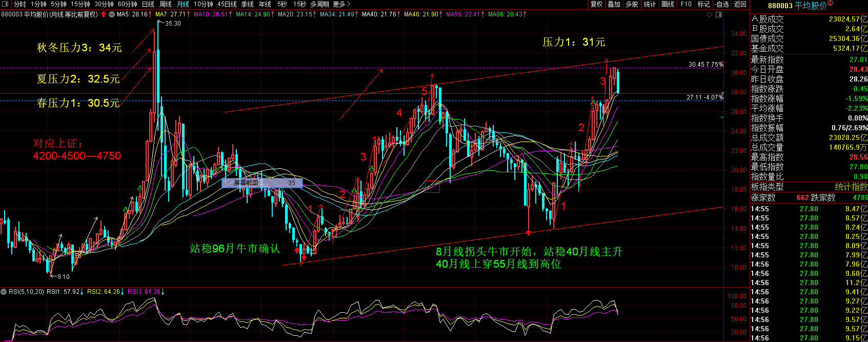Viewport: 868px width, 342px height.
Task: Click the 30.45 7.75% price label
Action: coord(706,65)
